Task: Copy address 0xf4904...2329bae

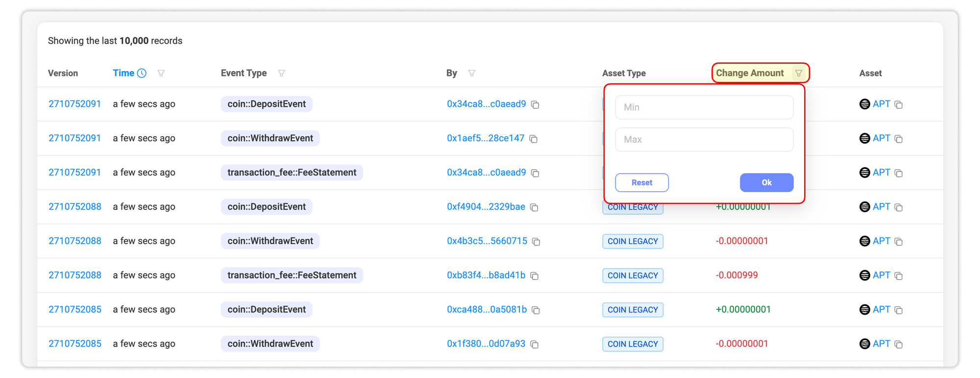Action: [x=534, y=207]
